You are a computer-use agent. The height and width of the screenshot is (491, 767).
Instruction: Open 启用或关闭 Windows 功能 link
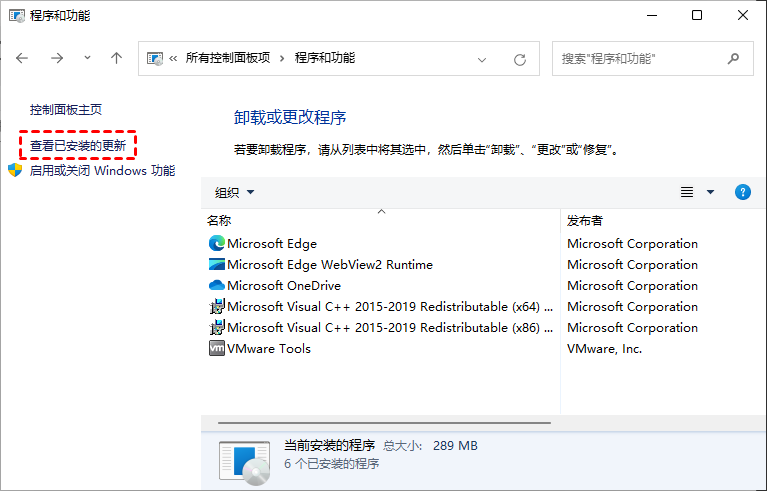[x=102, y=171]
